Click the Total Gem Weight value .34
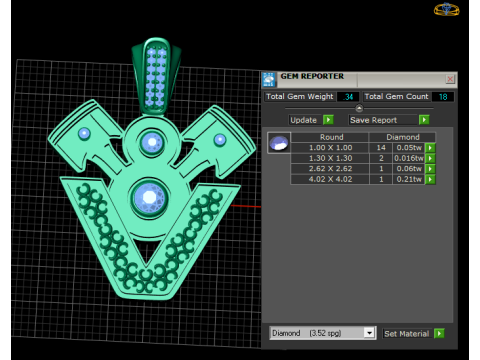480x360 pixels. click(348, 97)
